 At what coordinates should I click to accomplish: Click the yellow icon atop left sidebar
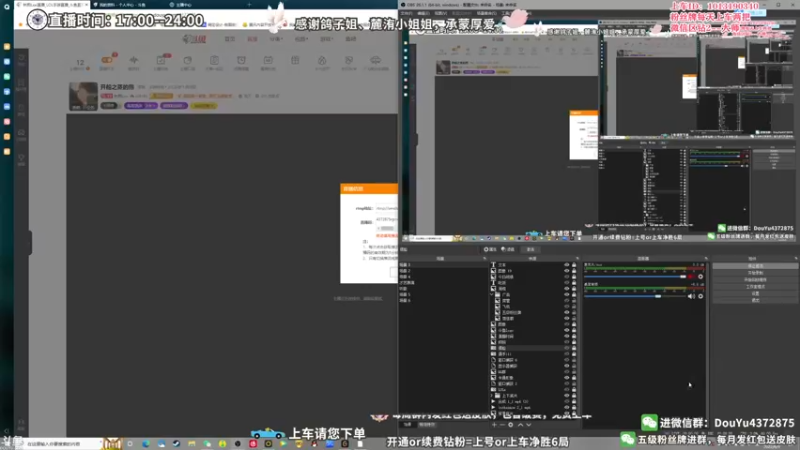(x=7, y=46)
